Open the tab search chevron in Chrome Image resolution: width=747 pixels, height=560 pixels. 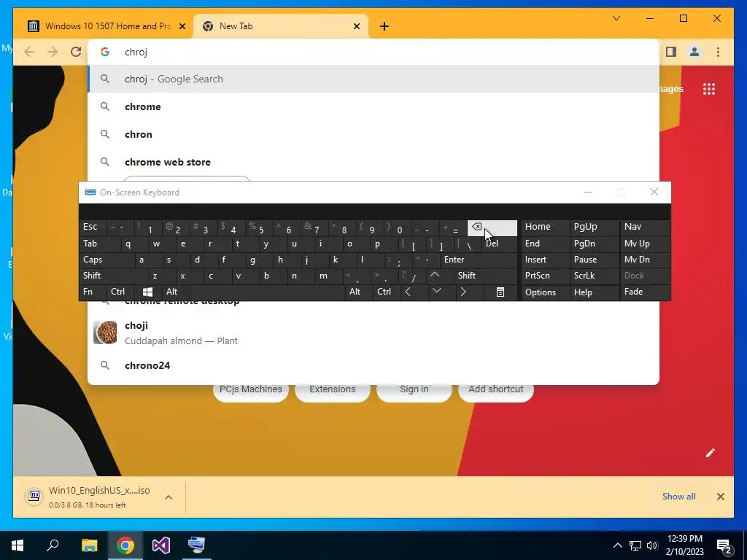pos(616,18)
